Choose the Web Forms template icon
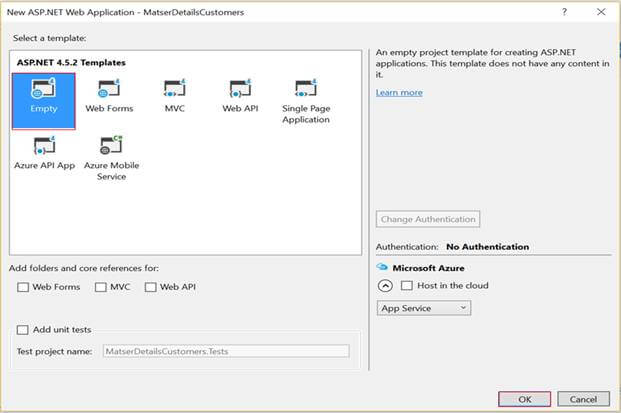 [x=109, y=88]
